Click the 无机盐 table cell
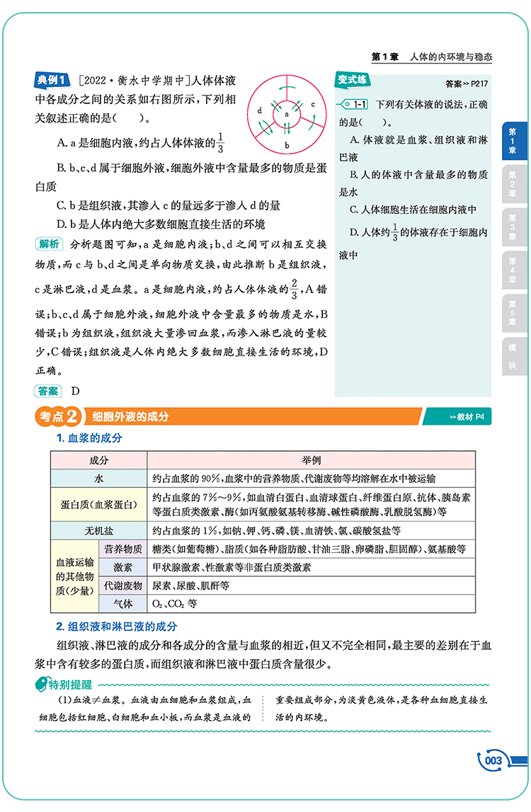Viewport: 531px width, 812px height. point(99,530)
